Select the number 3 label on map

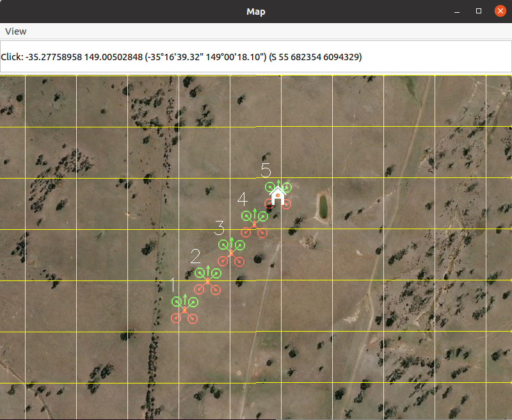pos(220,227)
